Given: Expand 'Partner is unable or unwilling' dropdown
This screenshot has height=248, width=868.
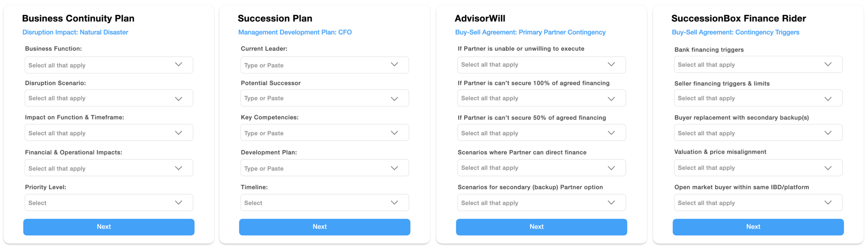Looking at the screenshot, I should (x=542, y=65).
